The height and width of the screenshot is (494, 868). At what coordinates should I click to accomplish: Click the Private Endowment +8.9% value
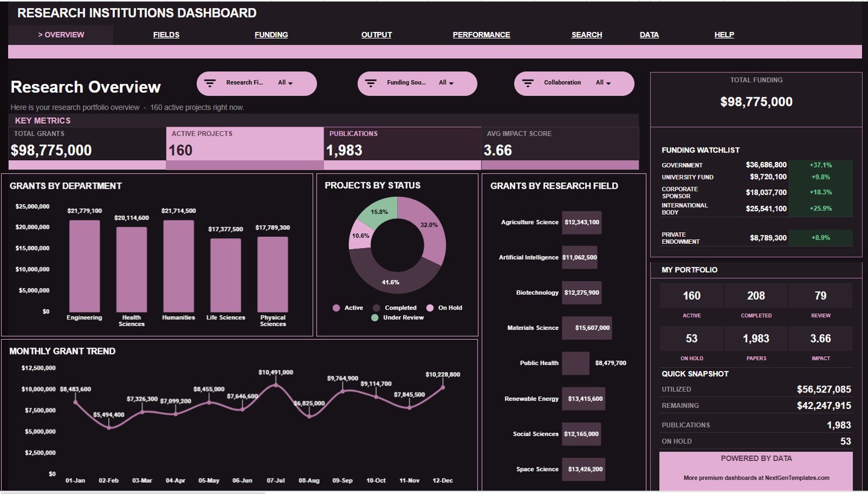click(x=821, y=238)
